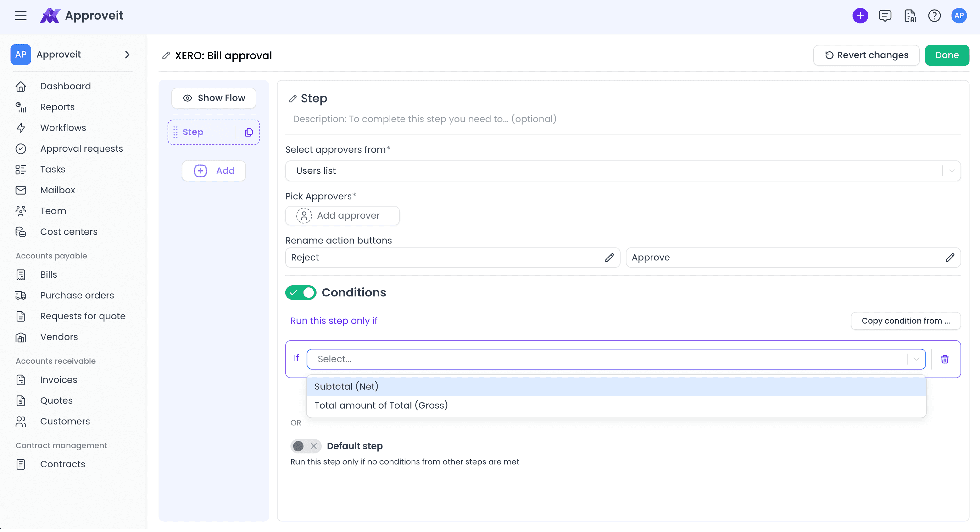Viewport: 980px width, 532px height.
Task: Duplicate the Step using the copy icon
Action: tap(249, 132)
